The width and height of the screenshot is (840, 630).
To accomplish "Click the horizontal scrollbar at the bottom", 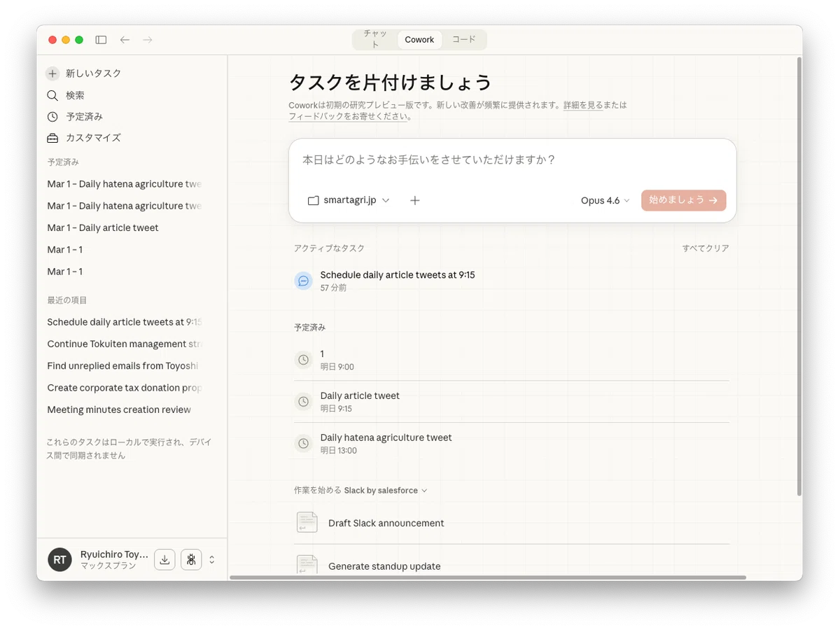I will [x=488, y=577].
